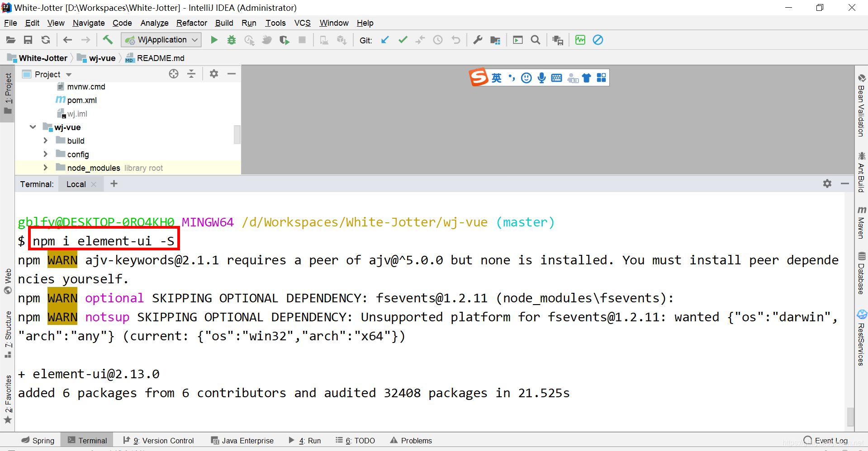This screenshot has width=868, height=451.
Task: Click the Search Everywhere magnifier icon
Action: 536,40
